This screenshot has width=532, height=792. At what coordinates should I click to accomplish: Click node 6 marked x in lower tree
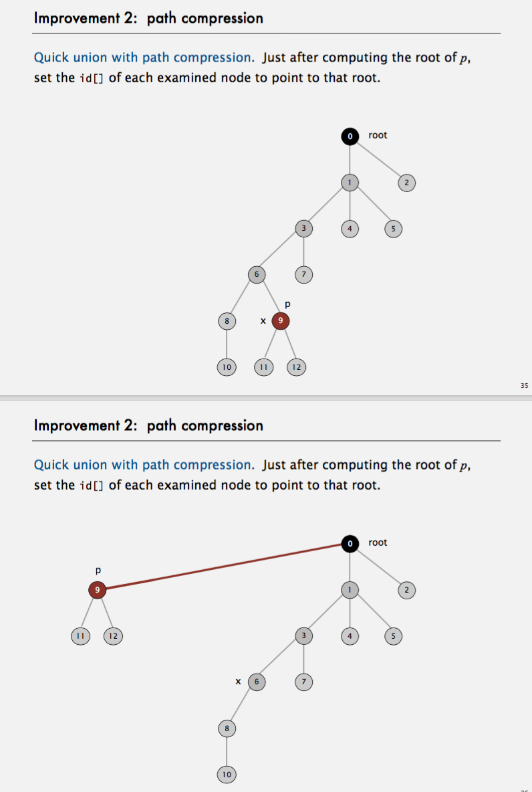[257, 682]
